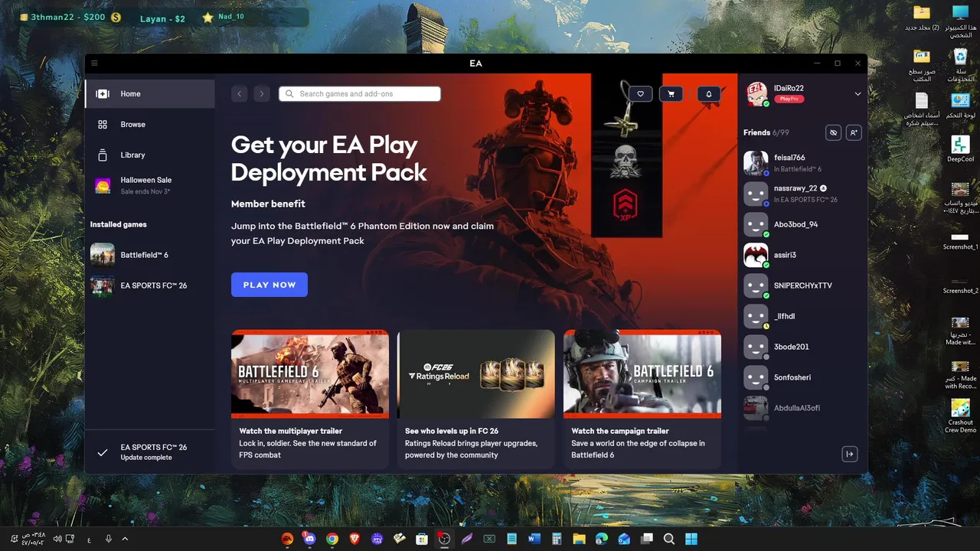The image size is (980, 551).
Task: Click the Play Pro membership badge
Action: click(x=788, y=99)
